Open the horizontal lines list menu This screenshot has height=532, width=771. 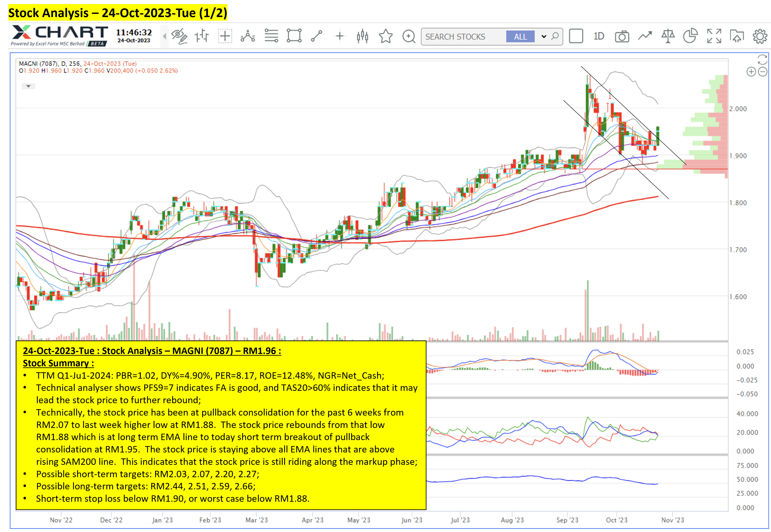271,36
